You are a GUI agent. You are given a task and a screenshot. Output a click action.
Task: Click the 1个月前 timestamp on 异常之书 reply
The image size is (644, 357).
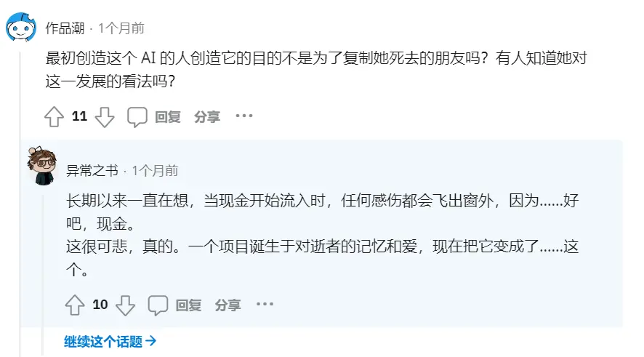coord(154,171)
